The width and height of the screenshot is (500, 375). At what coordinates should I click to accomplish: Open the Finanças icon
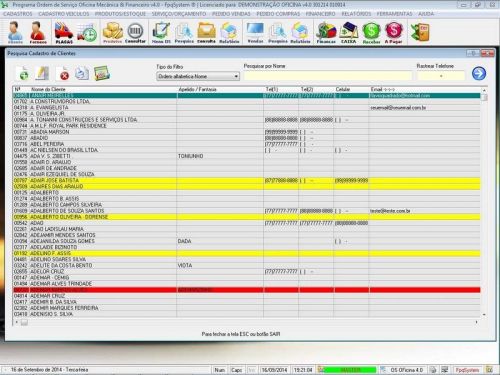(x=326, y=32)
